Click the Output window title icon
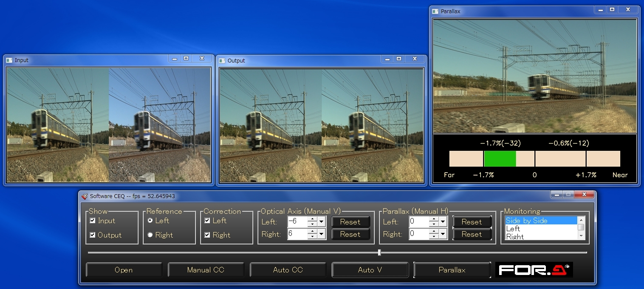Image resolution: width=644 pixels, height=289 pixels. tap(222, 61)
